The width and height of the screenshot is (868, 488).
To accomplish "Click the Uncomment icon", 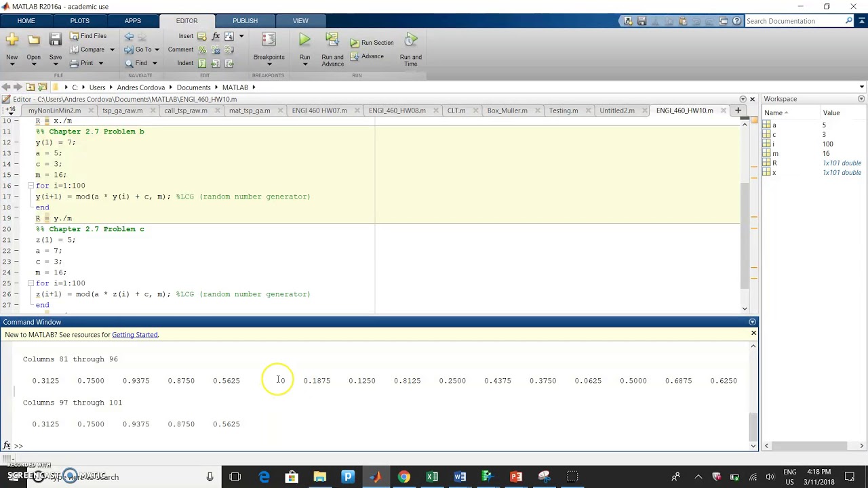I will pyautogui.click(x=216, y=49).
